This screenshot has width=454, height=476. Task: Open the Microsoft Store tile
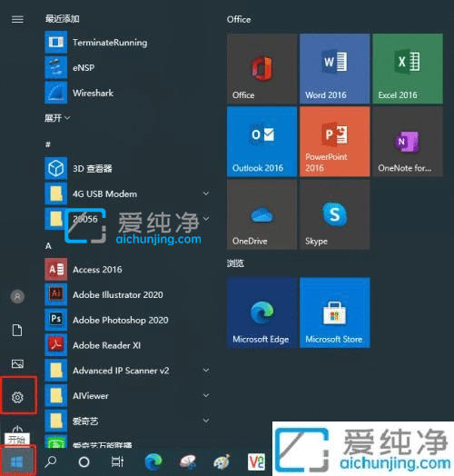[x=335, y=312]
